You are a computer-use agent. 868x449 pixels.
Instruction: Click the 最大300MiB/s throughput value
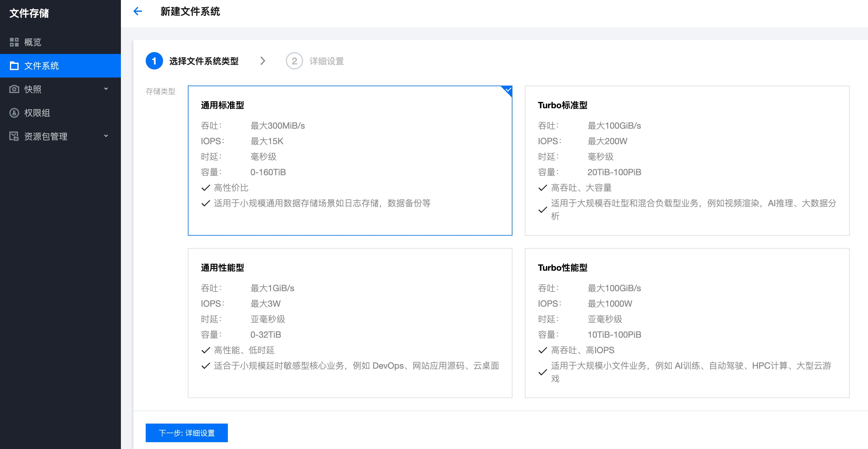point(278,126)
